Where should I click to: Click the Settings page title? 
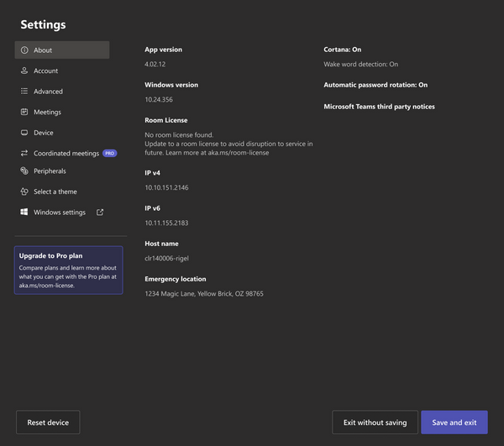[43, 24]
